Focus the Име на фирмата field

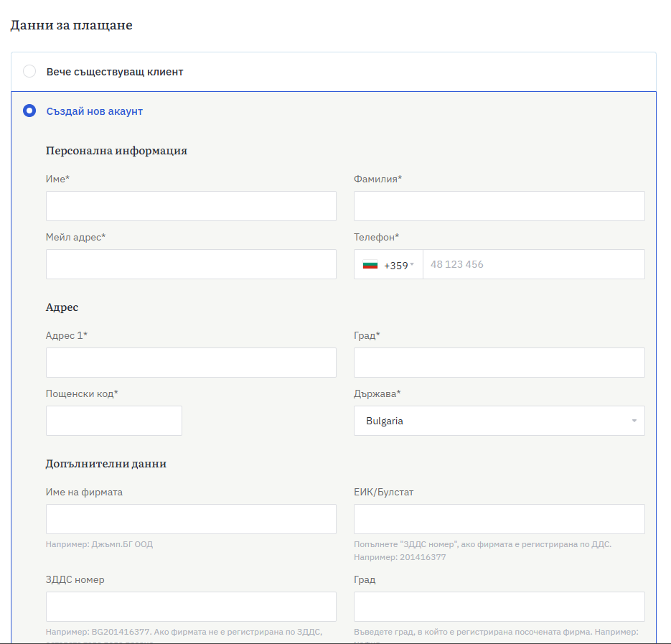[191, 519]
